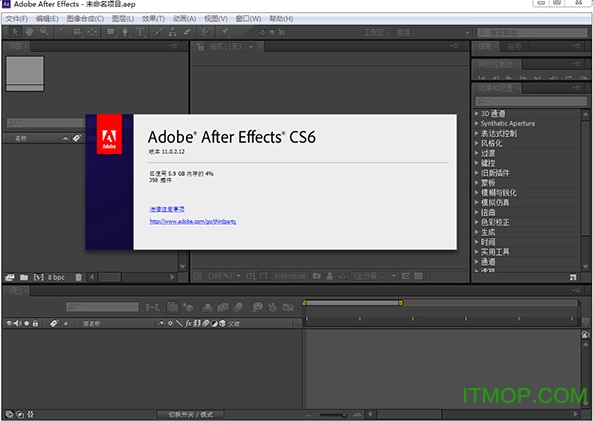Screen dimensions: 593x421
Task: Create a new composition from Project panel
Action: [39, 277]
